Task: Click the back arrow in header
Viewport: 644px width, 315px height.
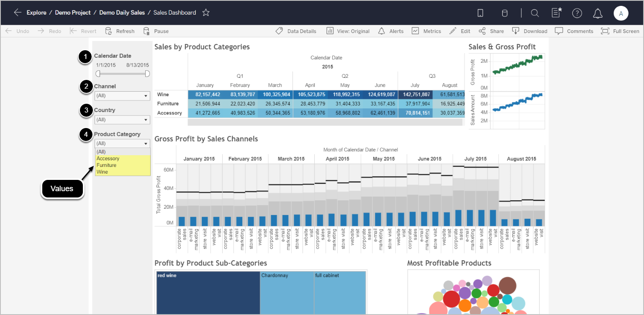Action: (17, 13)
